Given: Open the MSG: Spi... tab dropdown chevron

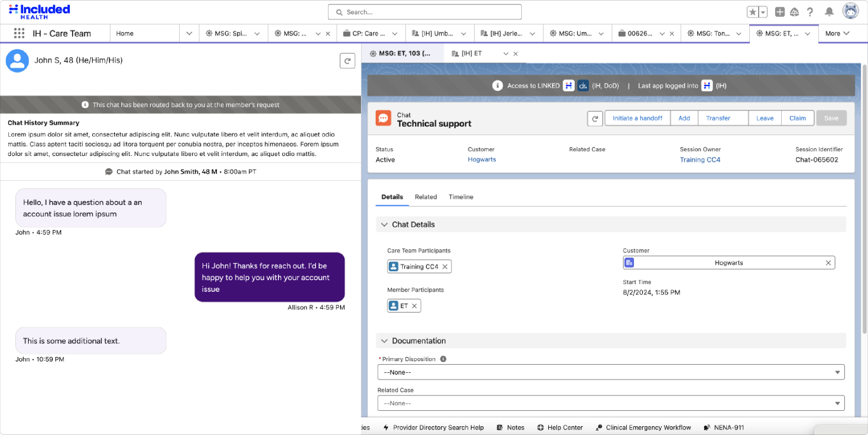Looking at the screenshot, I should [x=257, y=34].
